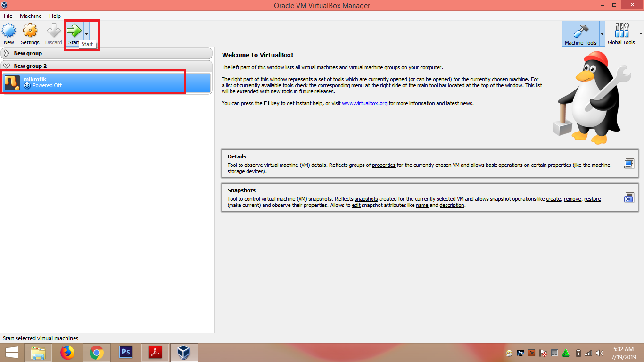Open File Explorer from the taskbar

click(39, 353)
